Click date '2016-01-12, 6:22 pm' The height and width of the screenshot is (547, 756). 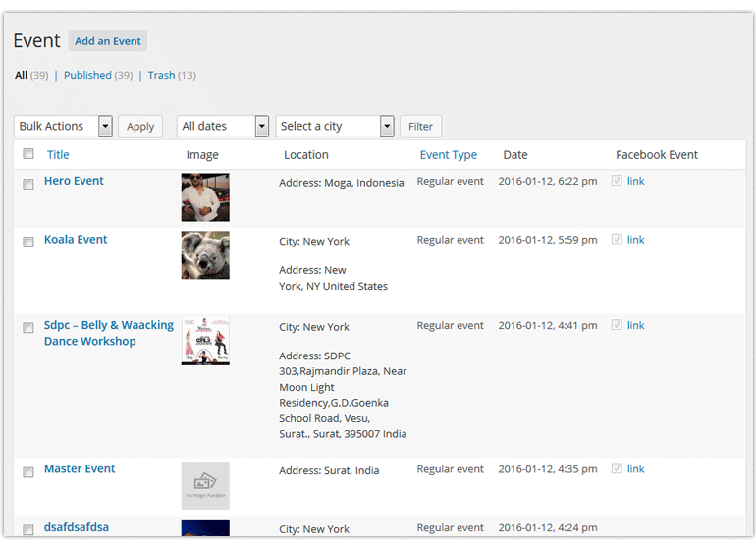548,182
